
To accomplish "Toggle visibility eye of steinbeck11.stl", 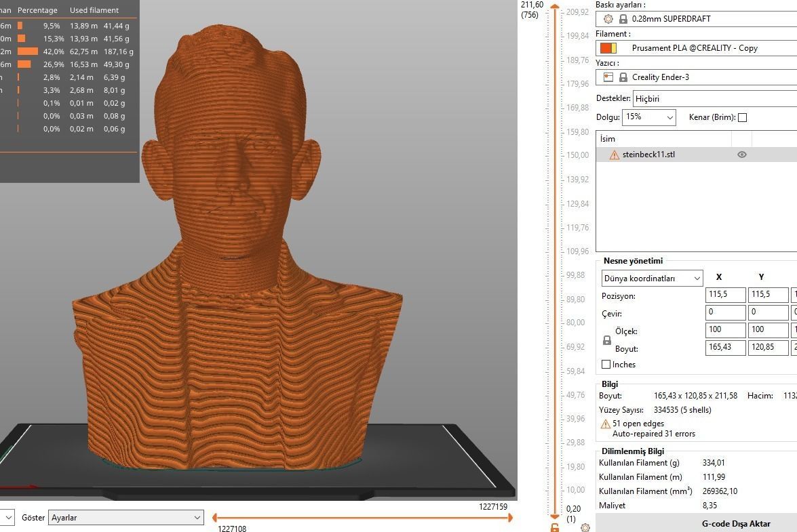I will (741, 155).
